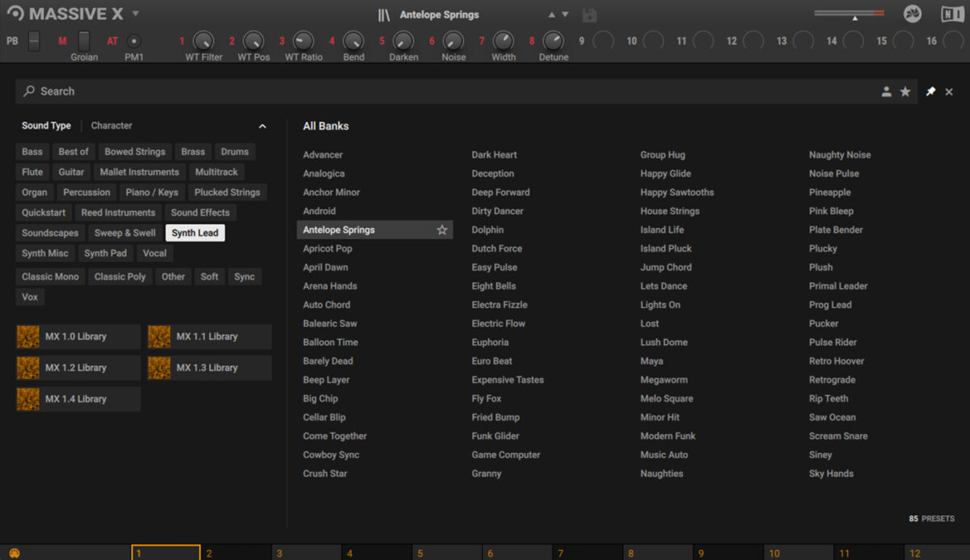Open the Massive X main menu arrow
Viewport: 970px width, 560px height.
tap(136, 14)
